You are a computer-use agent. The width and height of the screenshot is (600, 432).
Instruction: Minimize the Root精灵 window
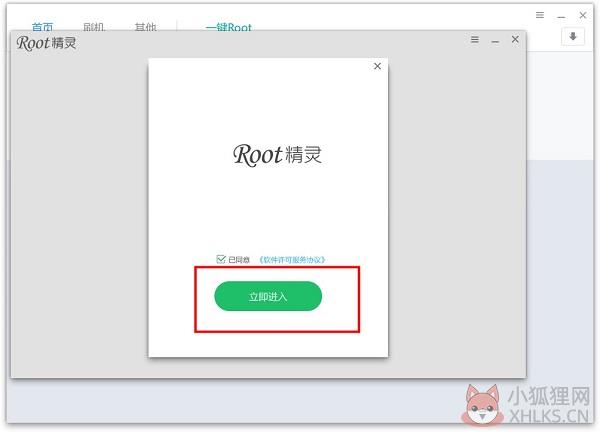pos(495,41)
